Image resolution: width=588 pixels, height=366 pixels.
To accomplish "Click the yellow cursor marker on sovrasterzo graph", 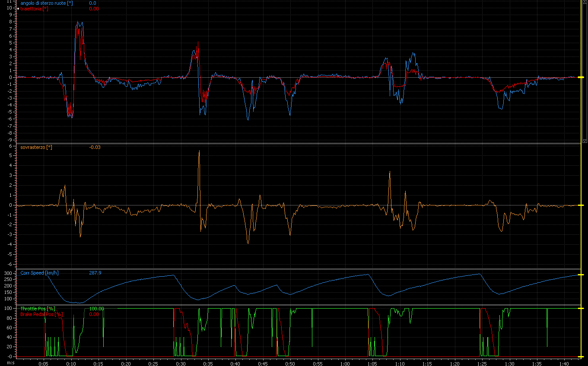I will pyautogui.click(x=580, y=205).
